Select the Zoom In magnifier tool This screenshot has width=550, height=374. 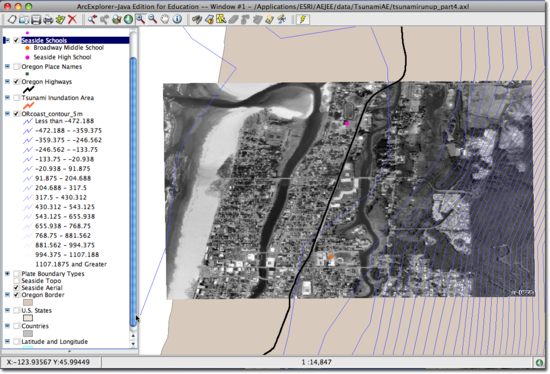140,19
